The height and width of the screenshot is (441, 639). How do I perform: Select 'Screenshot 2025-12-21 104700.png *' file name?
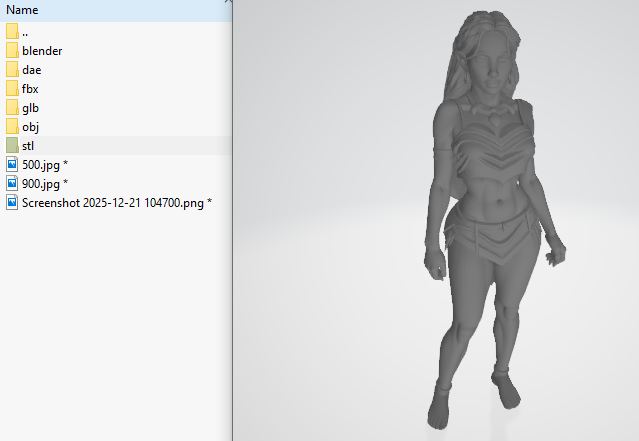pyautogui.click(x=117, y=203)
